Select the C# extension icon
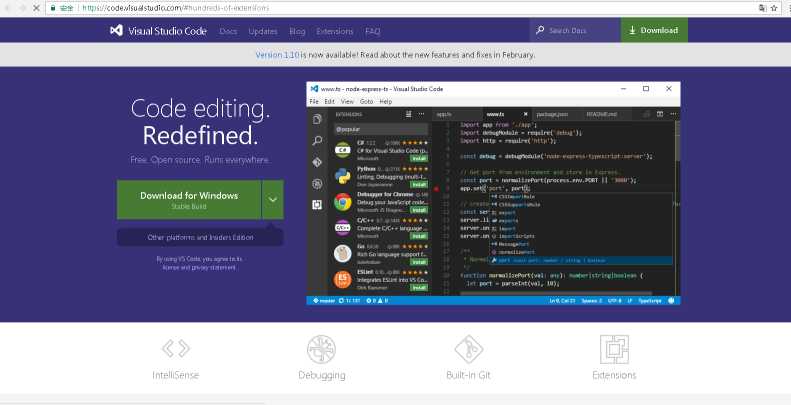This screenshot has height=405, width=791. click(x=343, y=150)
